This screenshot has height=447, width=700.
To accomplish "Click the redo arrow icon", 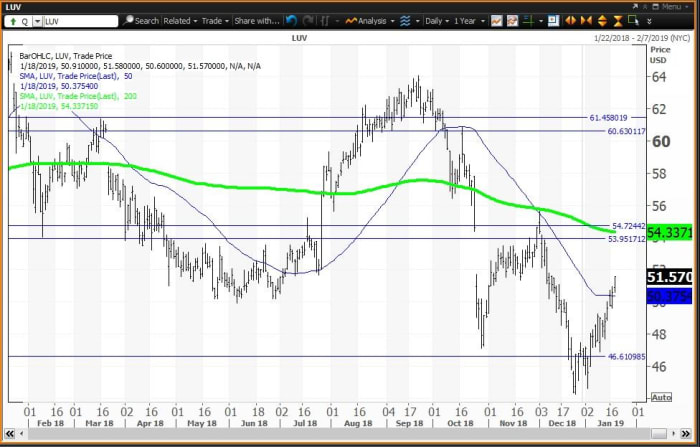I will click(x=308, y=20).
